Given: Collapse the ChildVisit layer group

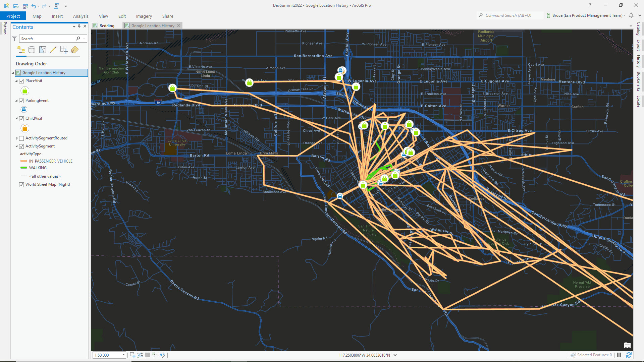Looking at the screenshot, I should tap(16, 118).
